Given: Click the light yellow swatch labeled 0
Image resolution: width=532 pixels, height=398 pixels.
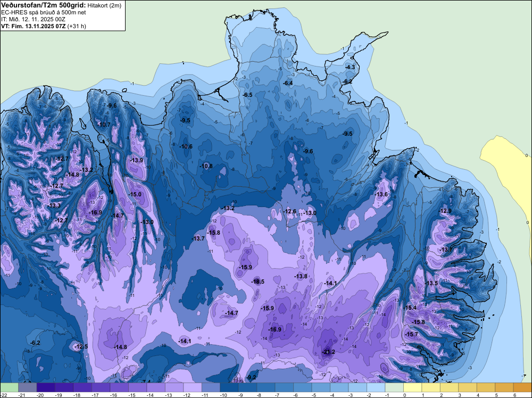Looking at the screenshot, I should point(412,387).
